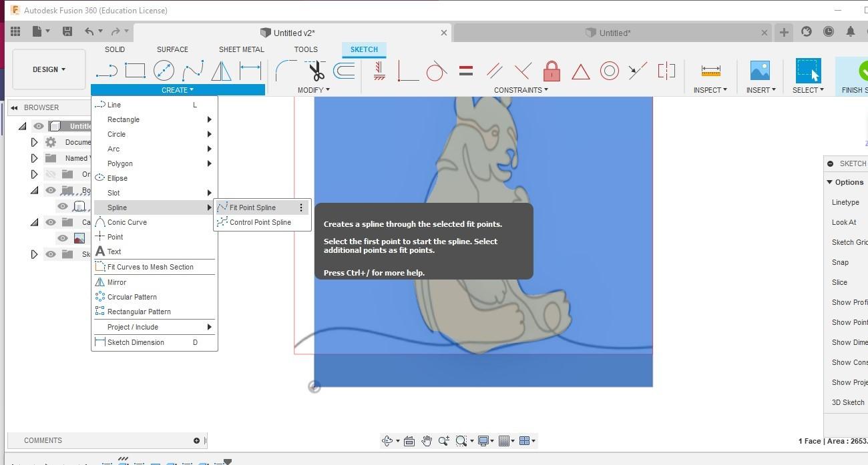
Task: Click the Insert image icon
Action: [760, 70]
